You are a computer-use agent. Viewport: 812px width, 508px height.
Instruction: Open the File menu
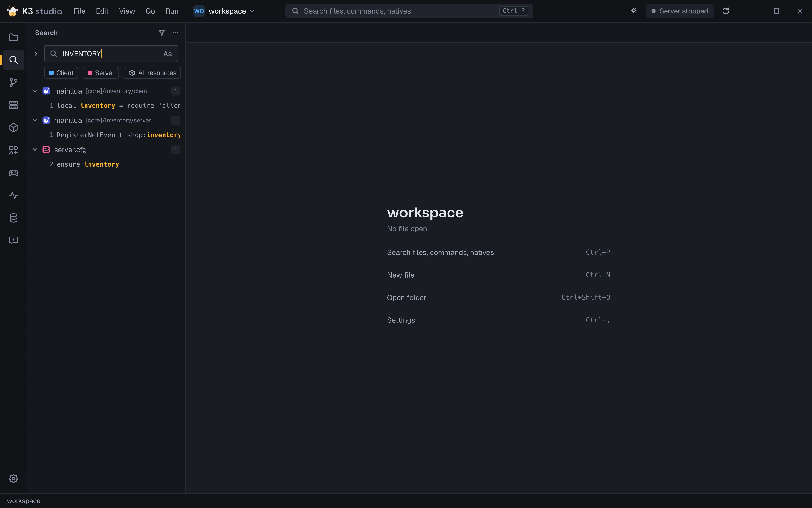(x=80, y=11)
